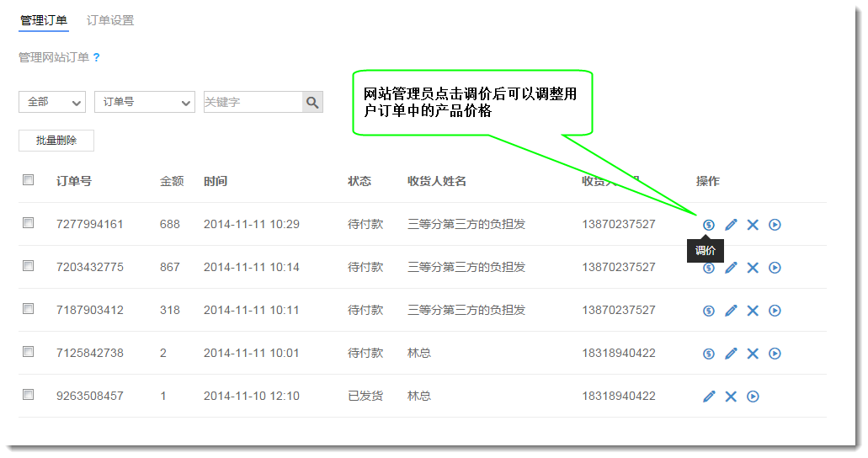Image resolution: width=868 pixels, height=458 pixels.
Task: Click the search magnifier icon
Action: point(312,102)
